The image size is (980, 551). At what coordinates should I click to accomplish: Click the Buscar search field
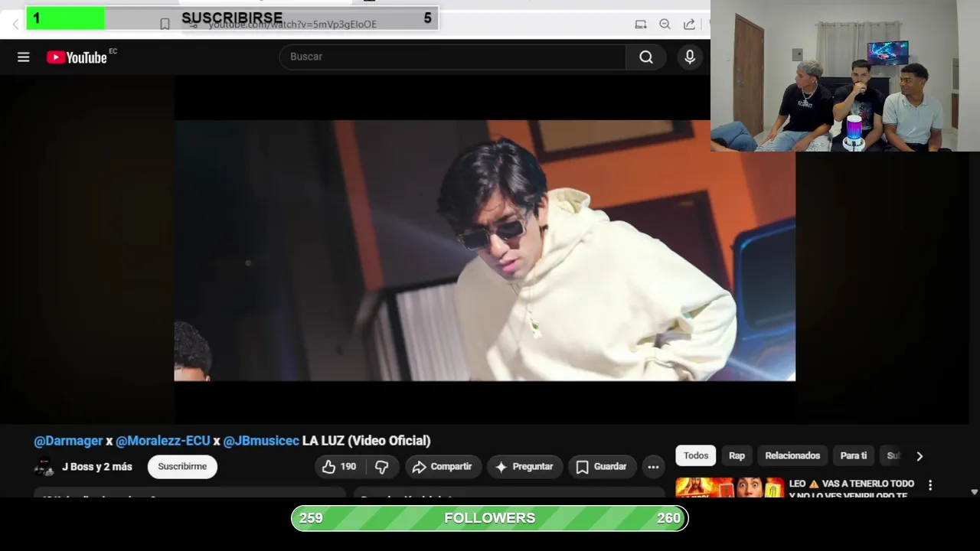pyautogui.click(x=452, y=57)
